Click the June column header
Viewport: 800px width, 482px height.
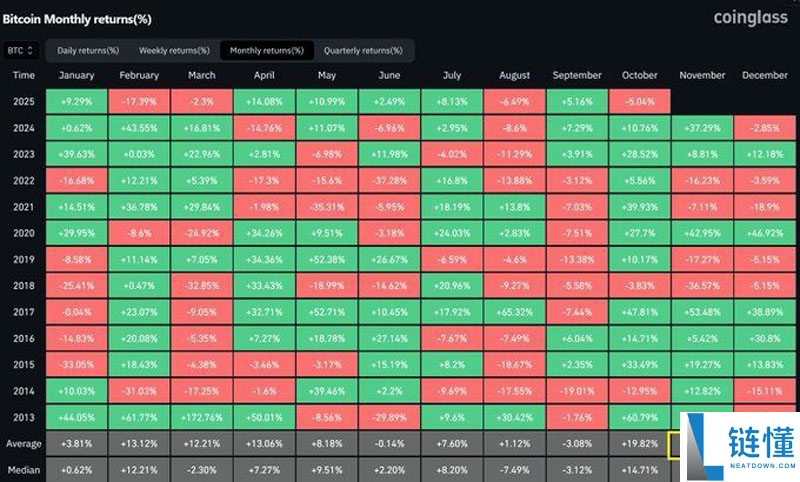389,75
